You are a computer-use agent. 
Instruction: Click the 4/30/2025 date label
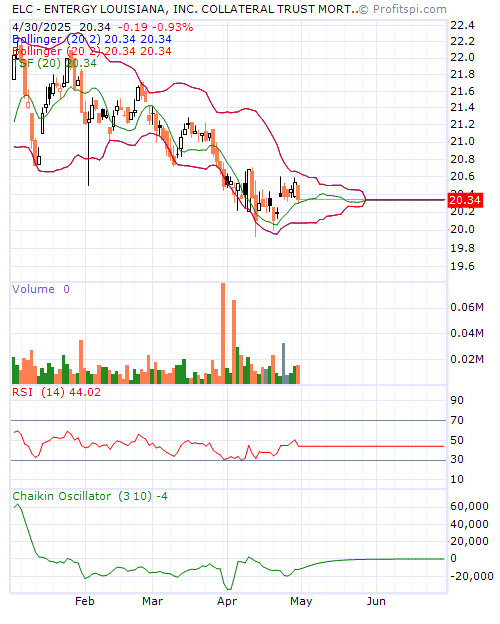click(41, 27)
